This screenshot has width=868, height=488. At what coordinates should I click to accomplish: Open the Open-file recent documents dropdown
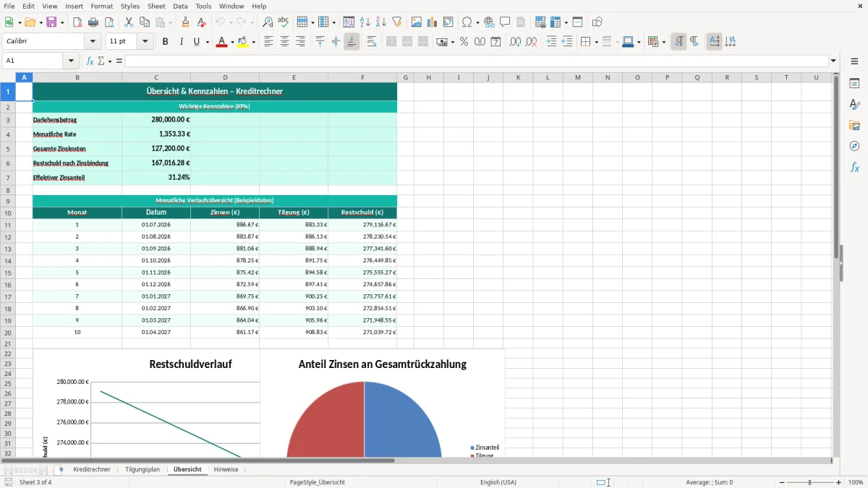(41, 22)
